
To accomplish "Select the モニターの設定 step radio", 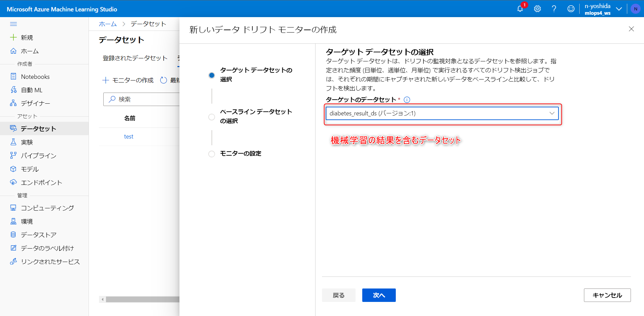I will tap(212, 154).
